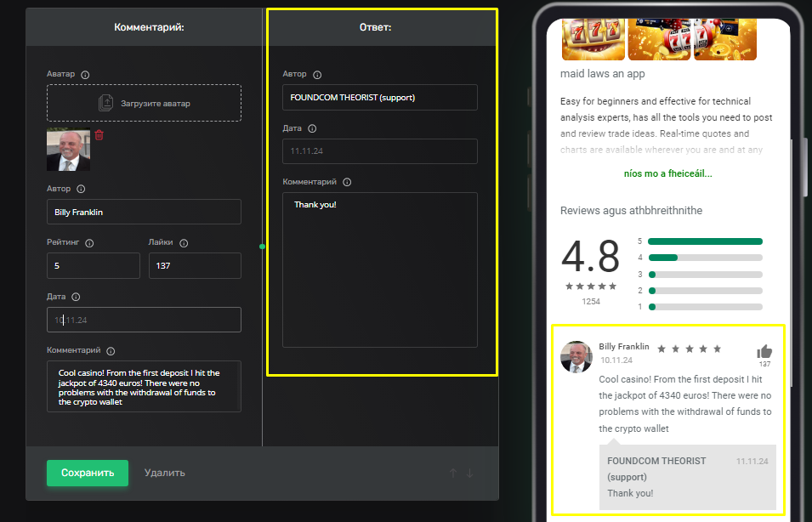Image resolution: width=812 pixels, height=522 pixels.
Task: Click the five-star row in Billy Franklin's review
Action: pyautogui.click(x=690, y=349)
